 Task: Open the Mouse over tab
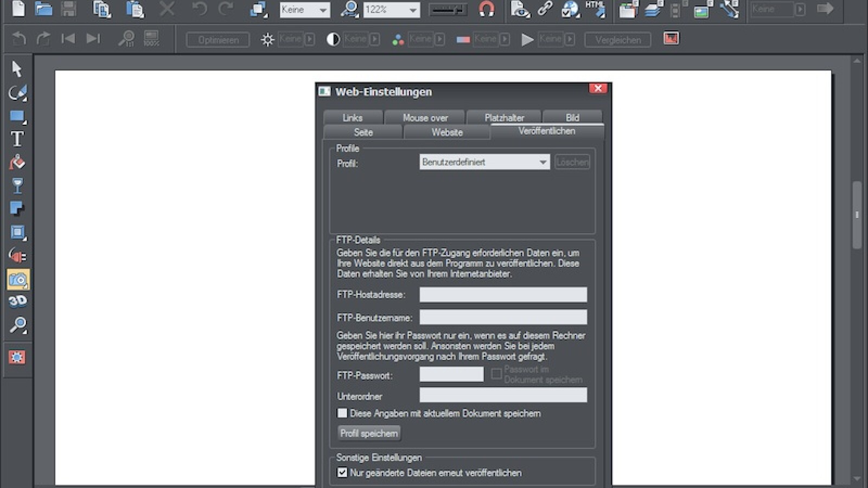coord(425,117)
